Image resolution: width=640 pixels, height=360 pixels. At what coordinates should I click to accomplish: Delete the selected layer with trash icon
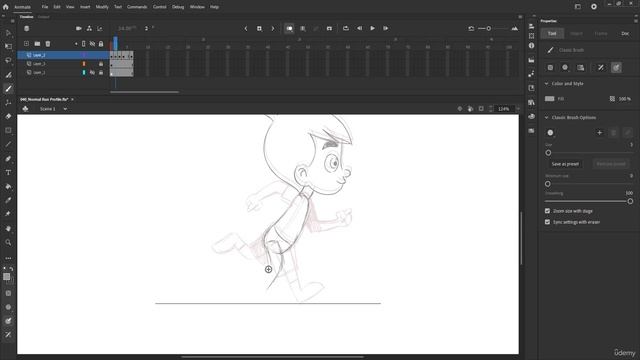(48, 44)
